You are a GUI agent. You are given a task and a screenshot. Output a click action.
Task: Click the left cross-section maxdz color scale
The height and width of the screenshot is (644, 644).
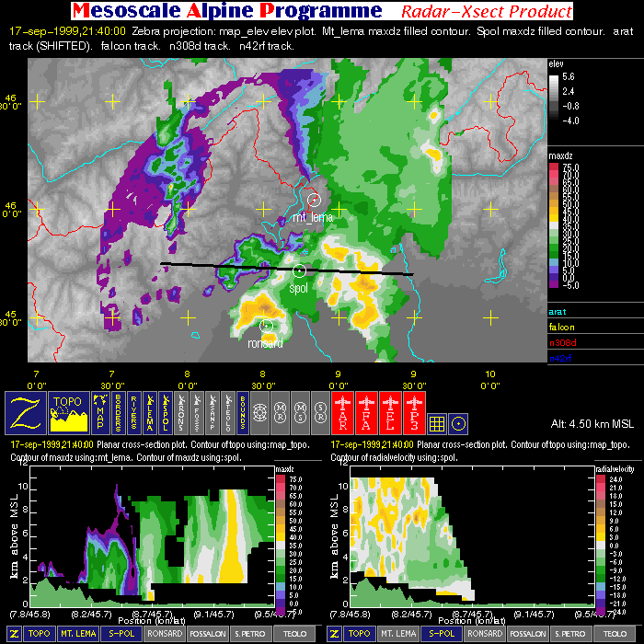pos(280,545)
